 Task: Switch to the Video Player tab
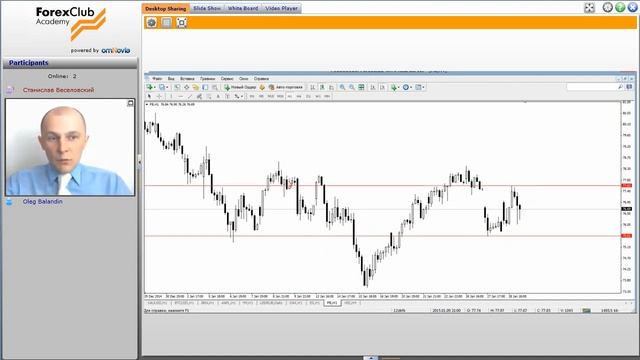[281, 8]
